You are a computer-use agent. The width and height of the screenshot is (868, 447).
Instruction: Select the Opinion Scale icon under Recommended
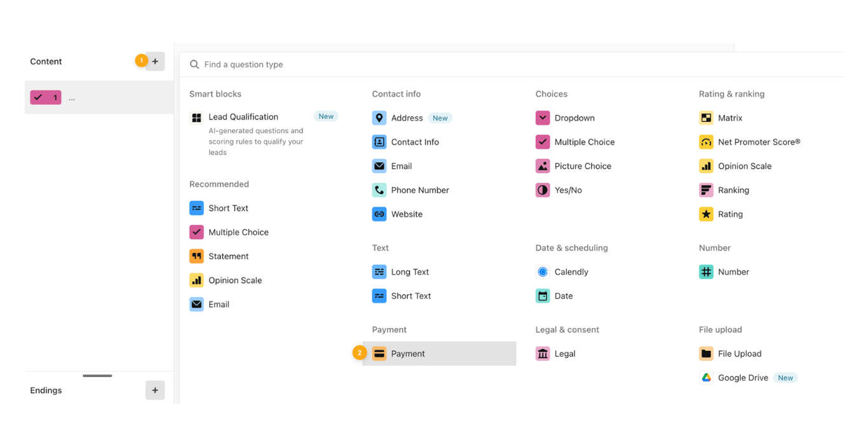196,280
